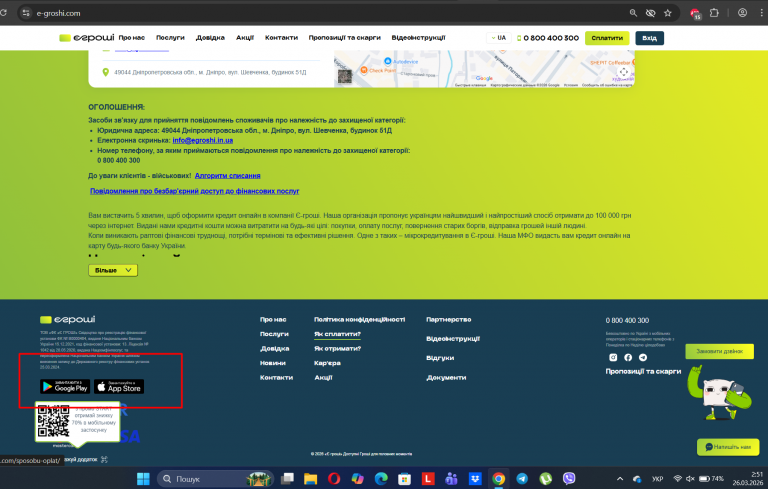Open the Facebook icon in footer
The height and width of the screenshot is (489, 768).
628,358
